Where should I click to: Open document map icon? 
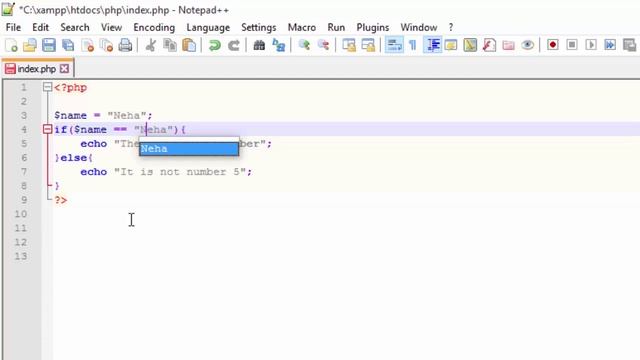(x=470, y=45)
